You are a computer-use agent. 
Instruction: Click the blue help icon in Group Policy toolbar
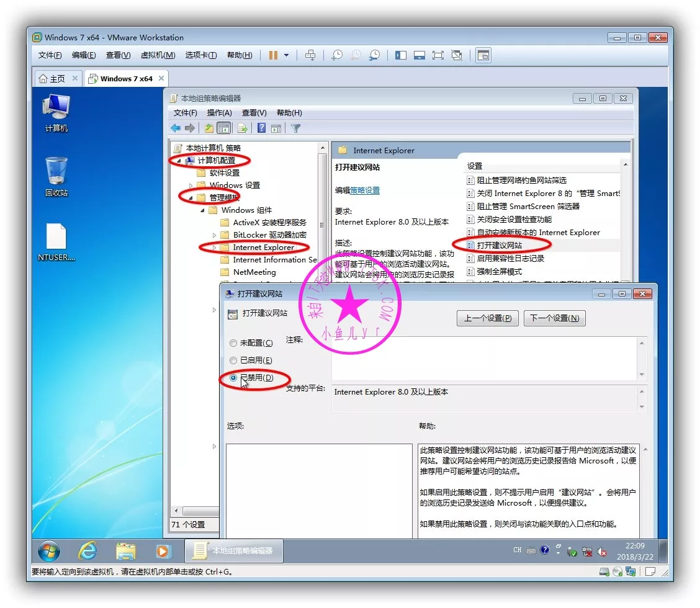point(261,128)
